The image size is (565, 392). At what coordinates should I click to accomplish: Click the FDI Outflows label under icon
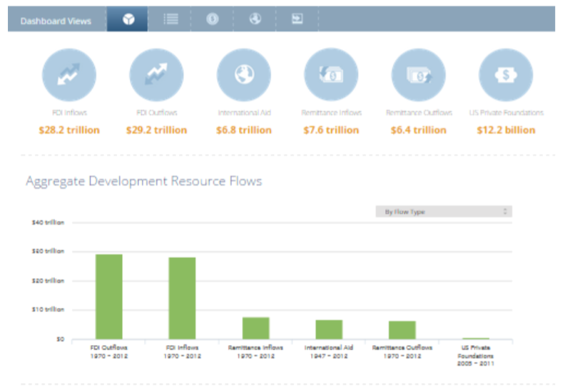coord(156,113)
